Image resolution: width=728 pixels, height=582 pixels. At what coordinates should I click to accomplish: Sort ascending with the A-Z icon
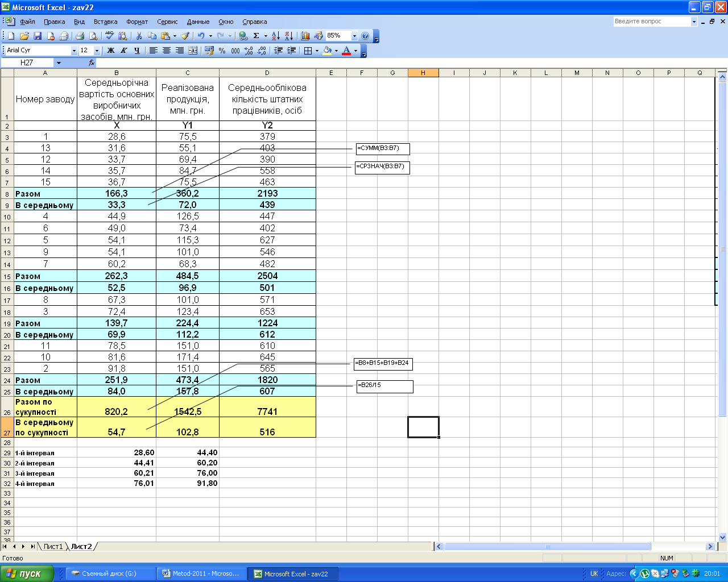[x=276, y=36]
